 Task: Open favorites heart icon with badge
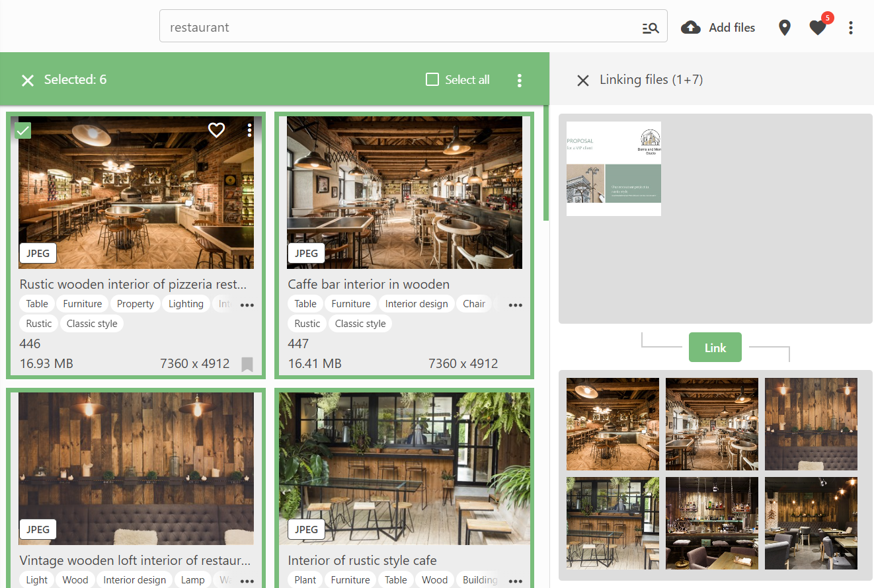click(x=818, y=28)
